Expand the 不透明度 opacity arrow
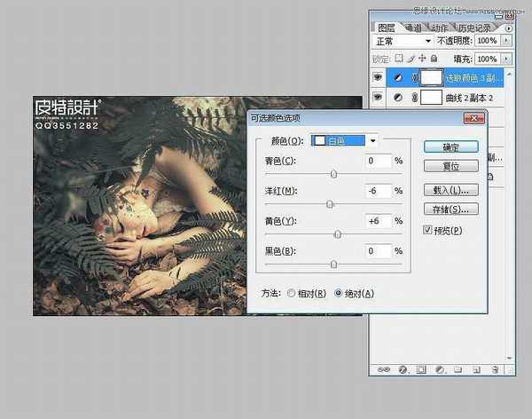 (x=505, y=42)
